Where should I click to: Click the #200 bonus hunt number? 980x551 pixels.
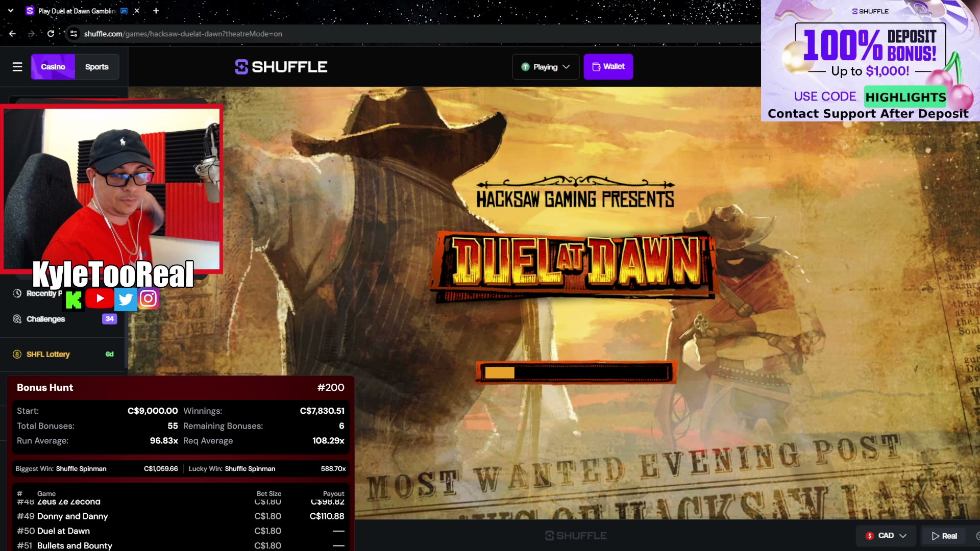click(331, 388)
